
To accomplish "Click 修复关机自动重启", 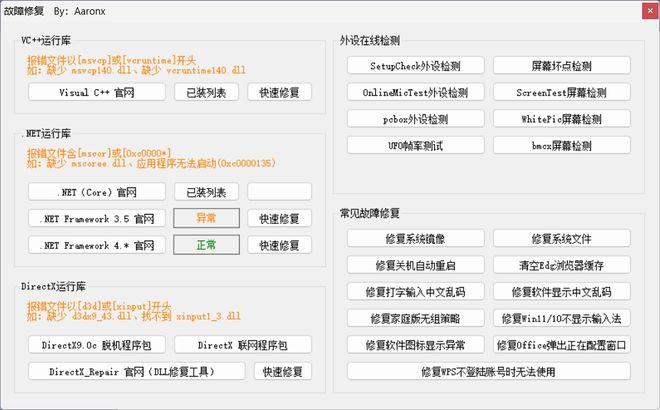I will click(415, 265).
